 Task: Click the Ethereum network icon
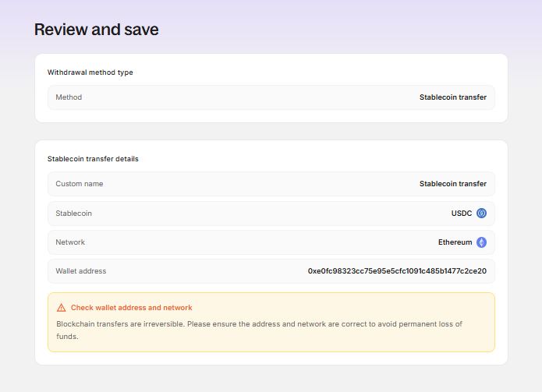[481, 242]
